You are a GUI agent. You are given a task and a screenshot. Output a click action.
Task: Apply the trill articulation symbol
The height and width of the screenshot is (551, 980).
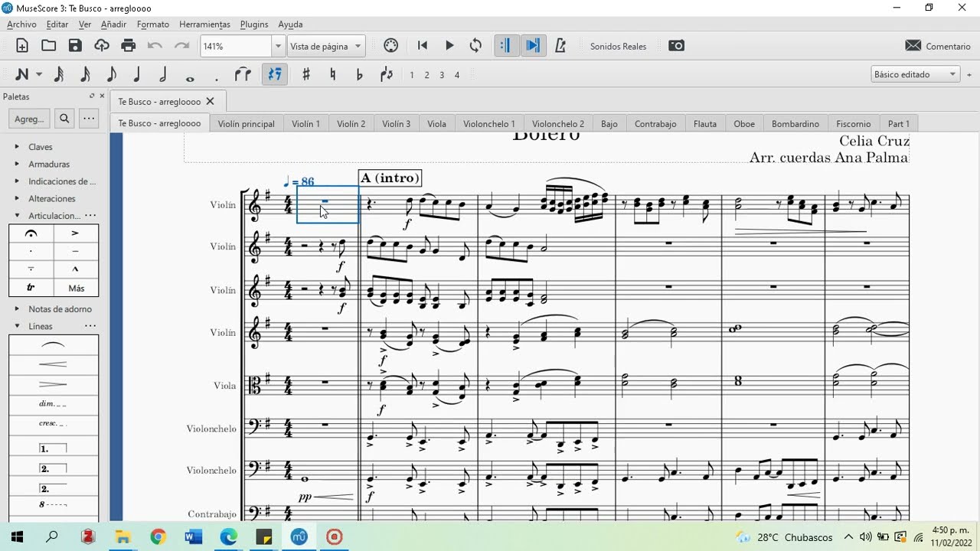coord(31,288)
